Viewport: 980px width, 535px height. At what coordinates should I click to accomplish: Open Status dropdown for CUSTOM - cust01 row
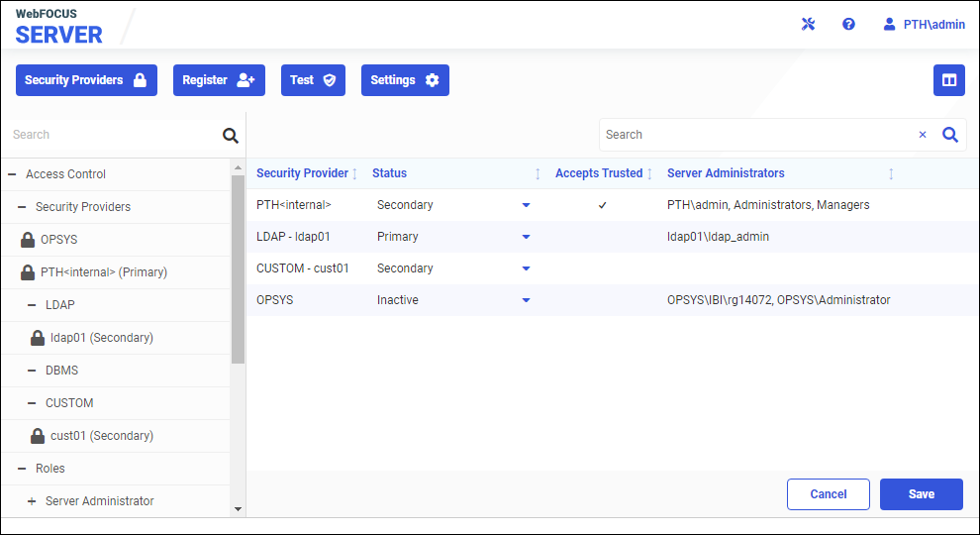527,268
